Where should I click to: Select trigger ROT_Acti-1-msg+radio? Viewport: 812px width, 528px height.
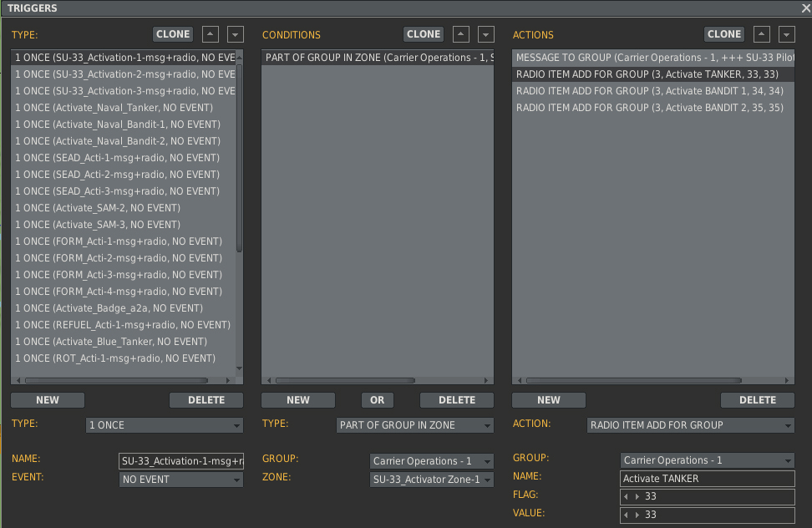click(124, 358)
